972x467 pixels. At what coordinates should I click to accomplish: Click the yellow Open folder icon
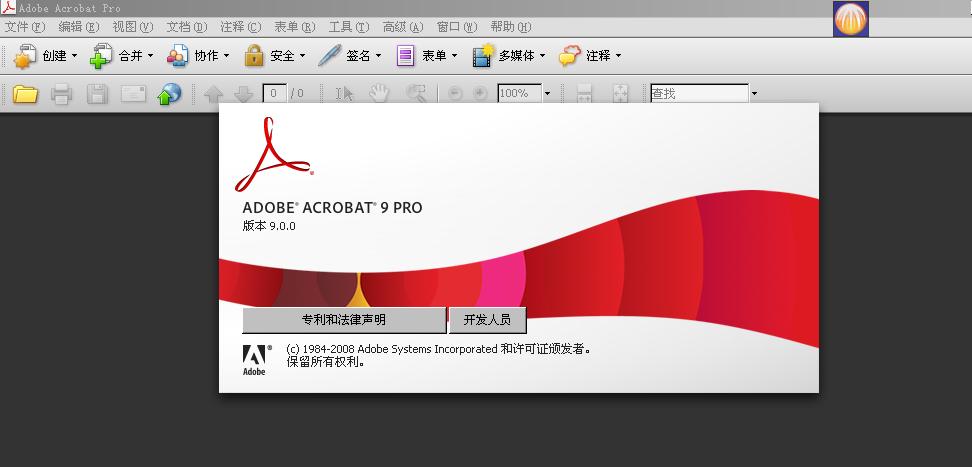click(25, 94)
